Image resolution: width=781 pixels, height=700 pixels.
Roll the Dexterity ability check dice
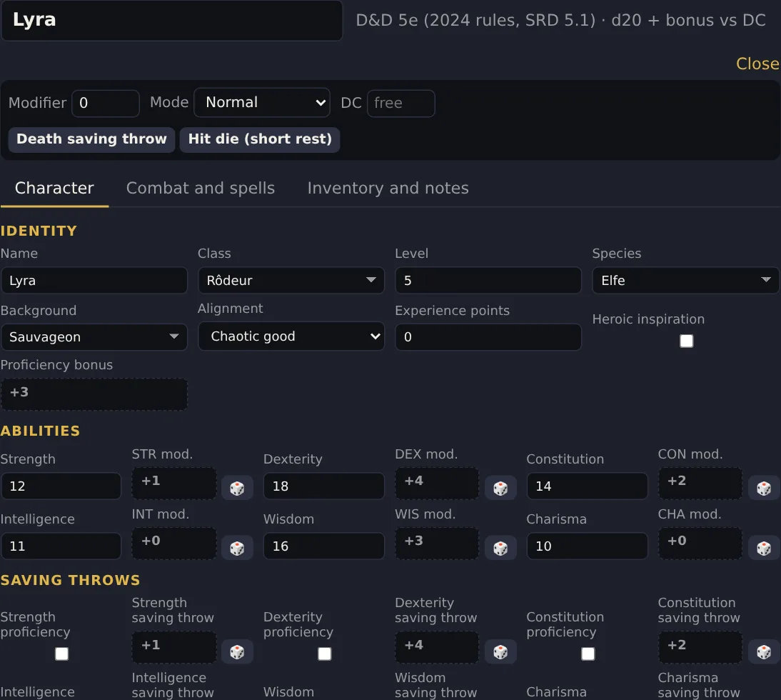pos(500,488)
